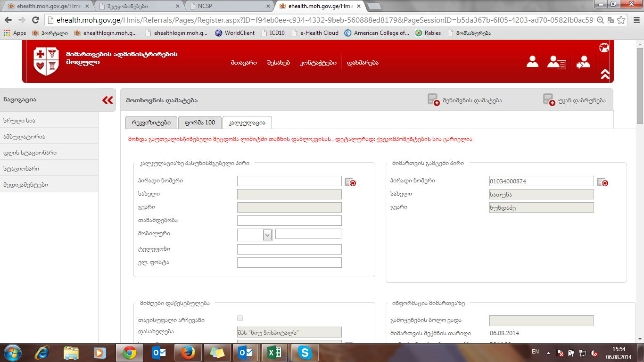Click search icon next to left პირადი ნომერი field
The image size is (644, 362).
(x=350, y=182)
